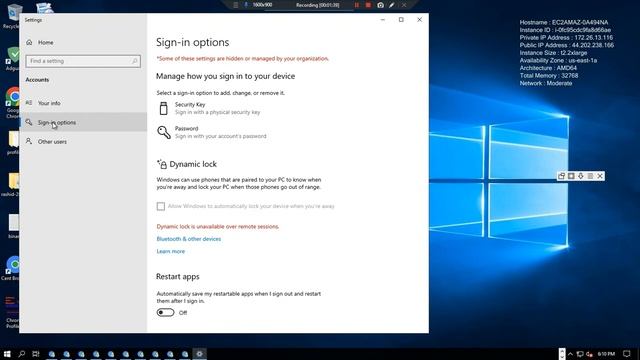
Task: Click the 'Manage how you sign in' heading
Action: click(225, 76)
